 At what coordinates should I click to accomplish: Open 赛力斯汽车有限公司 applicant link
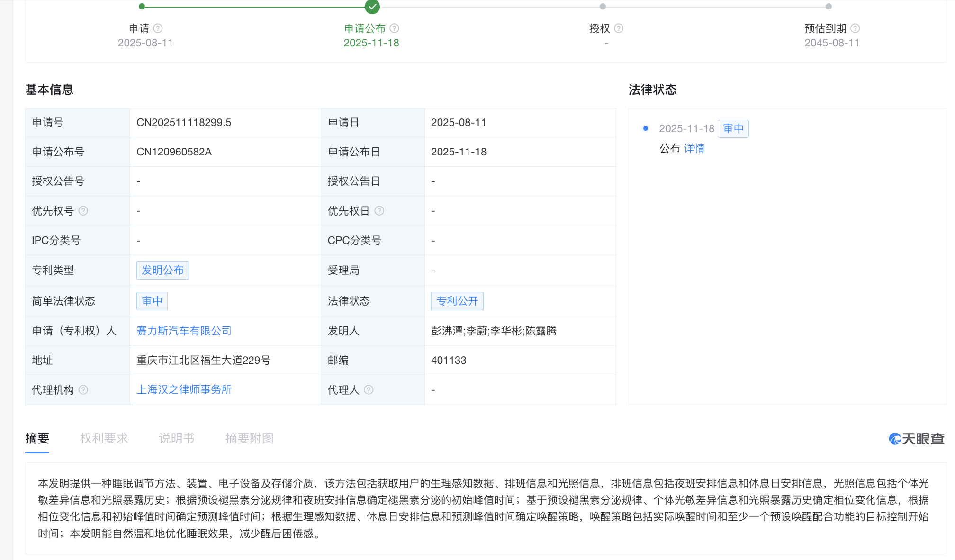coord(184,331)
